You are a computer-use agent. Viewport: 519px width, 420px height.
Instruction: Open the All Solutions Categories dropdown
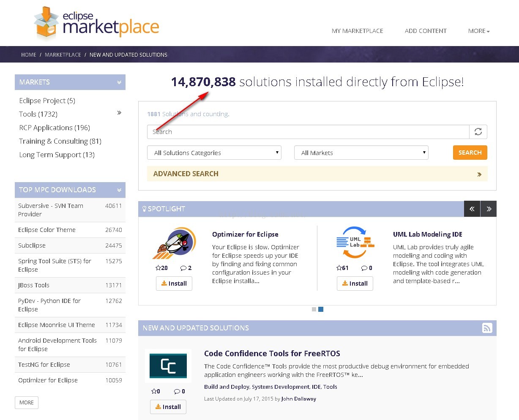point(214,153)
